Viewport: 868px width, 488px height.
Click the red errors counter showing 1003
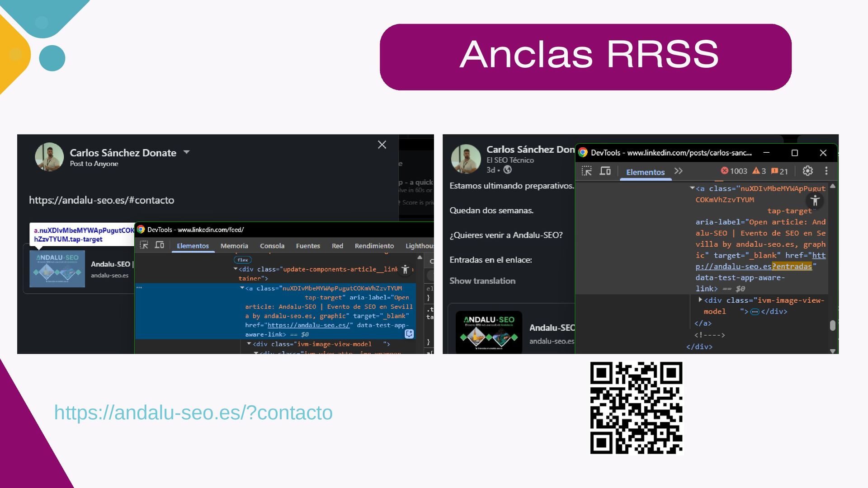point(734,171)
